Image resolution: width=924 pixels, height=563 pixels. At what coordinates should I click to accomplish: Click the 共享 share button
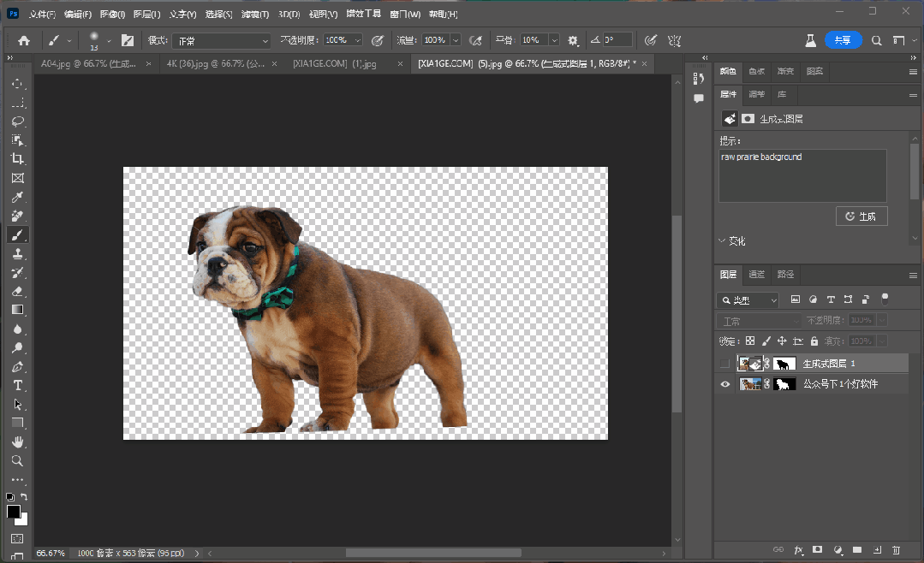843,40
